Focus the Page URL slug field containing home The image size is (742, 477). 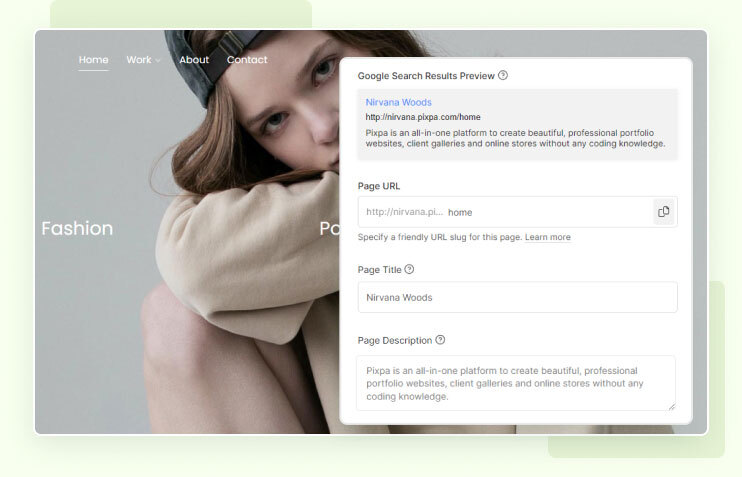point(545,212)
